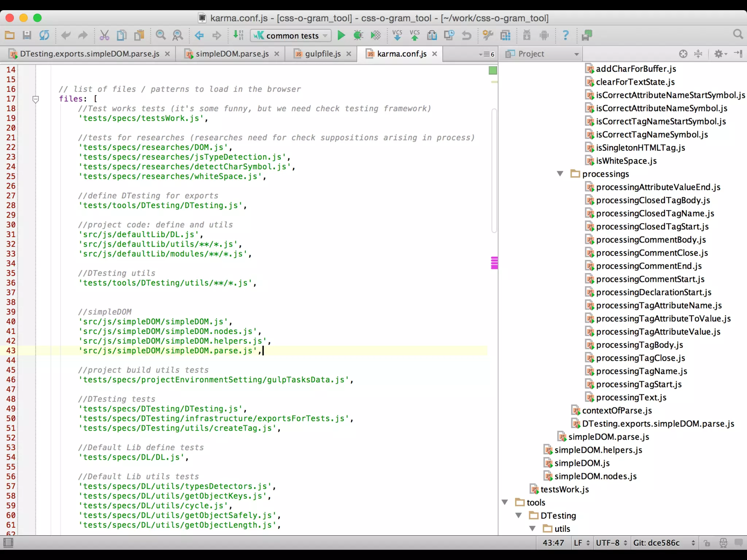Toggle tool windows button in bottom-left corner

8,543
